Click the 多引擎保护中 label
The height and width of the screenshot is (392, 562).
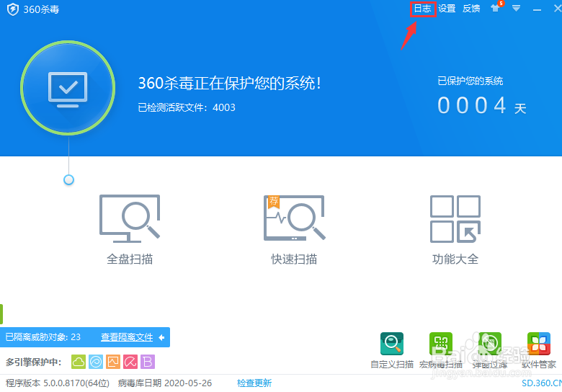[x=33, y=362]
